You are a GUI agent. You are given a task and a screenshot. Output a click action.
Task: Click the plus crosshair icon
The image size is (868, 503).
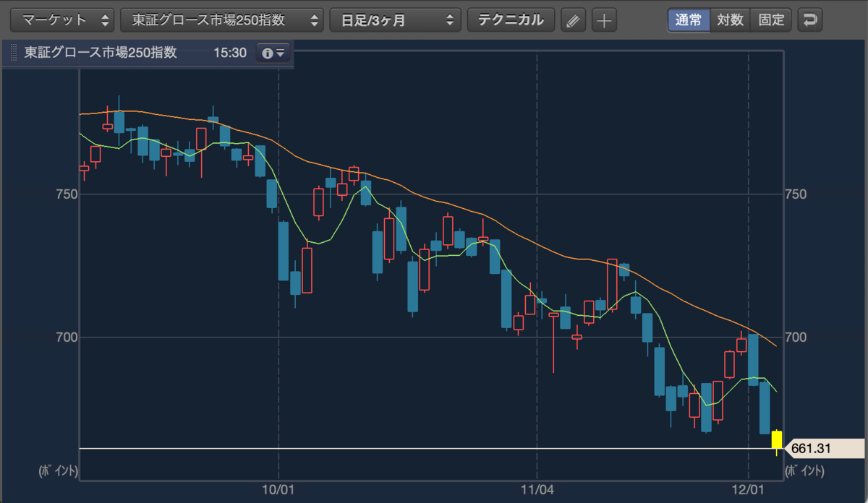(x=604, y=20)
